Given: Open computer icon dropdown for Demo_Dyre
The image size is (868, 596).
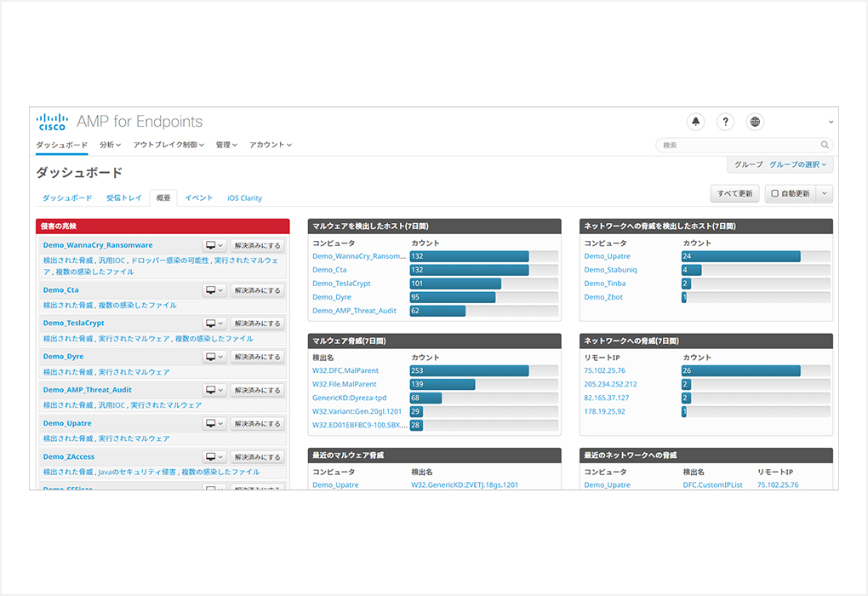Looking at the screenshot, I should (x=214, y=357).
